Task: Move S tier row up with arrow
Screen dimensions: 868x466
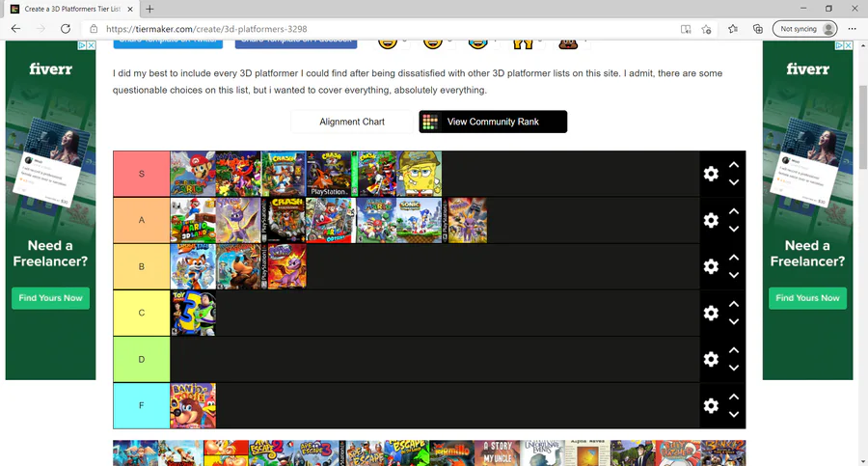Action: pos(734,165)
